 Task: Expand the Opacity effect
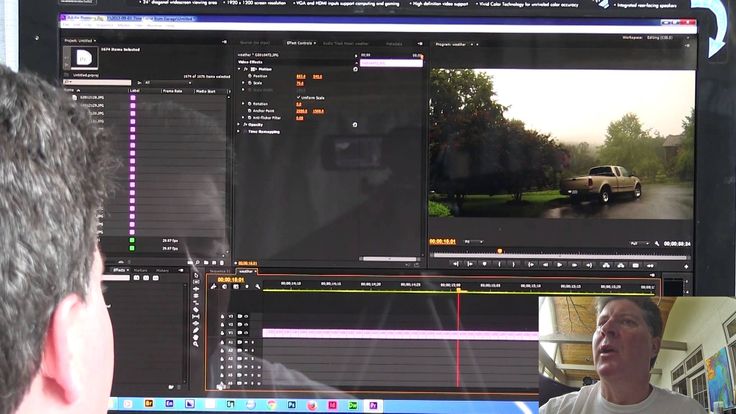pyautogui.click(x=239, y=124)
